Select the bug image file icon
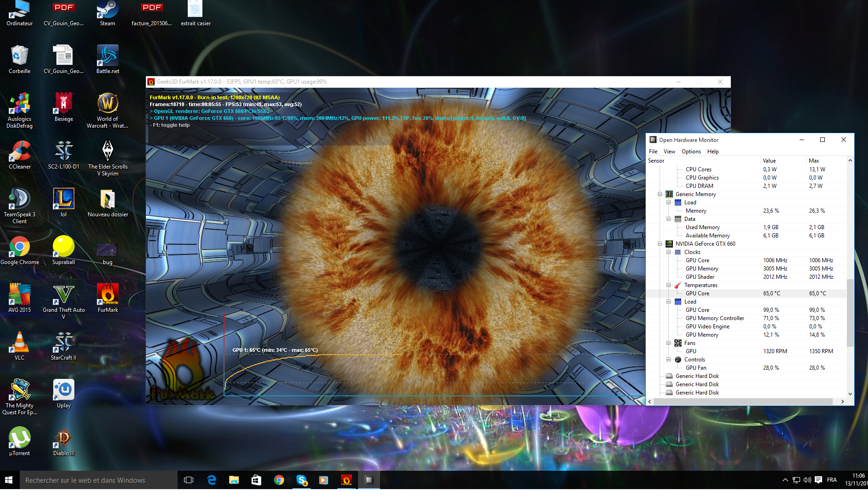The height and width of the screenshot is (496, 868). click(107, 254)
